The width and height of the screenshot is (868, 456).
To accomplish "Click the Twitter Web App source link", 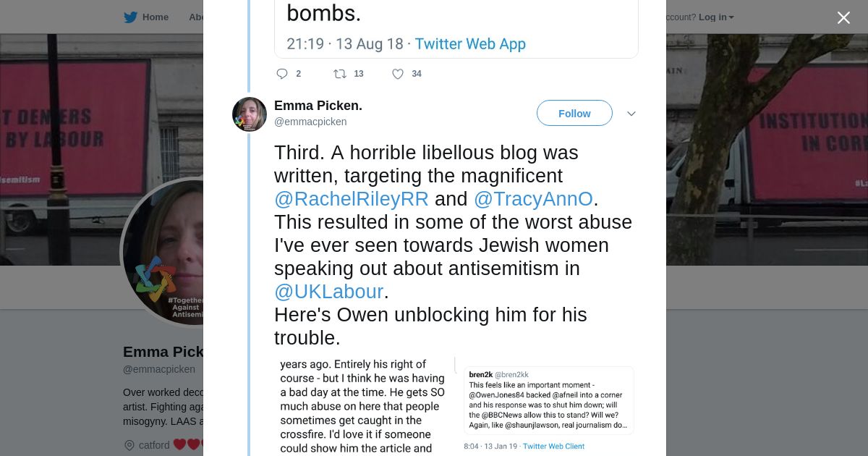I will point(470,43).
